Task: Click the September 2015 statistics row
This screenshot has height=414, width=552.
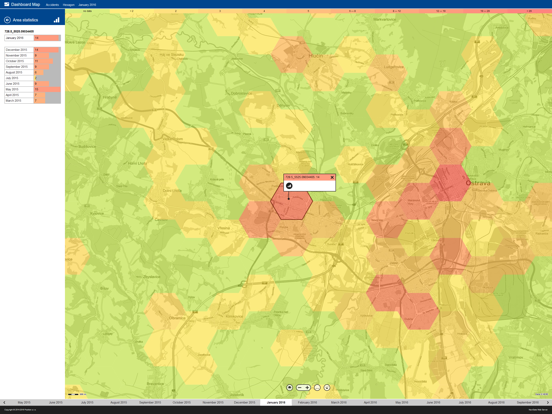Action: [32, 67]
